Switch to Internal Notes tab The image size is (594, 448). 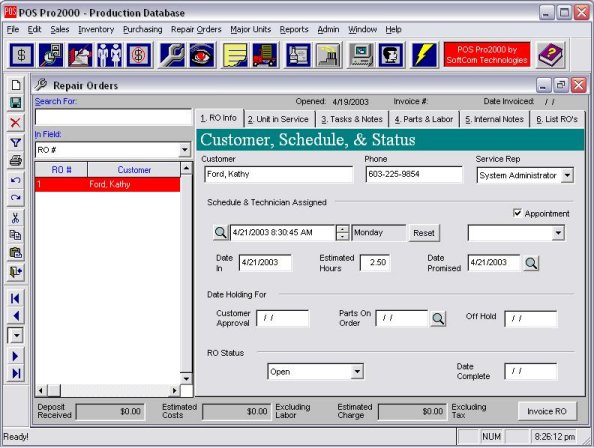click(x=494, y=119)
